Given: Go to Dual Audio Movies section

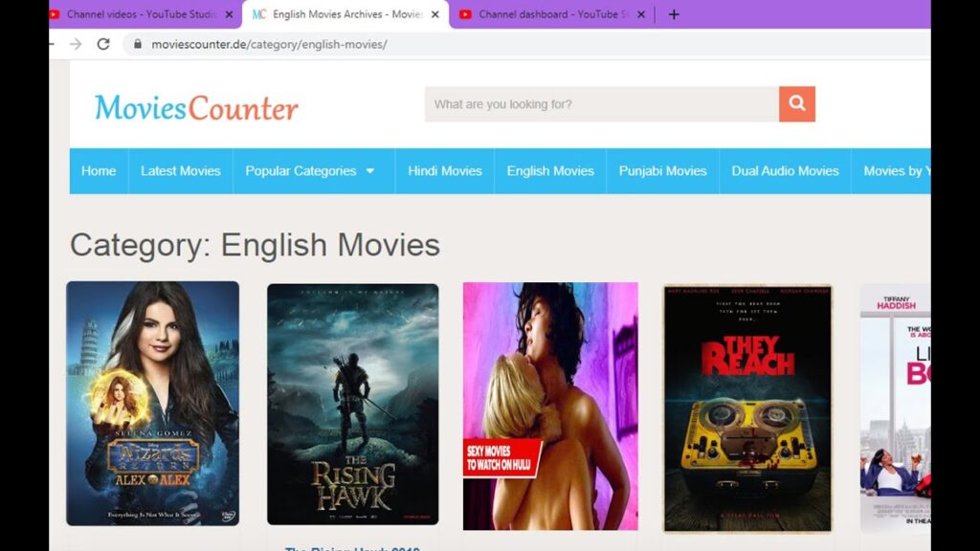Looking at the screenshot, I should point(785,170).
